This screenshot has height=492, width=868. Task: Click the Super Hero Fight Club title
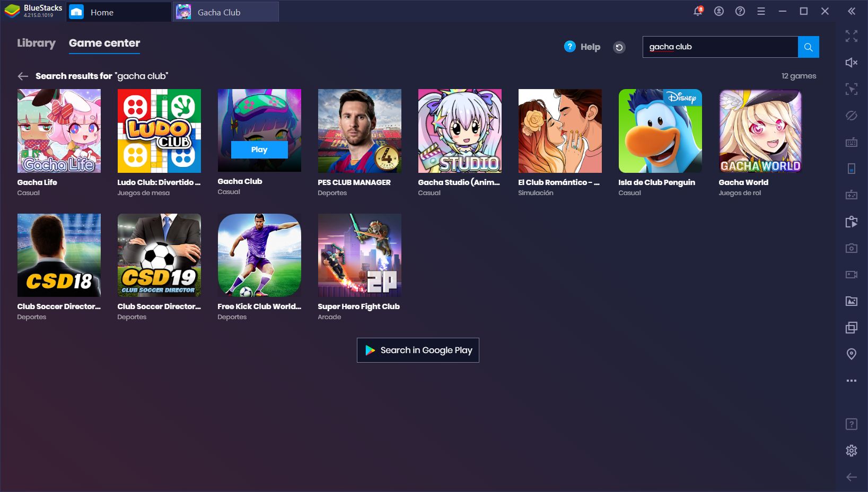(358, 306)
